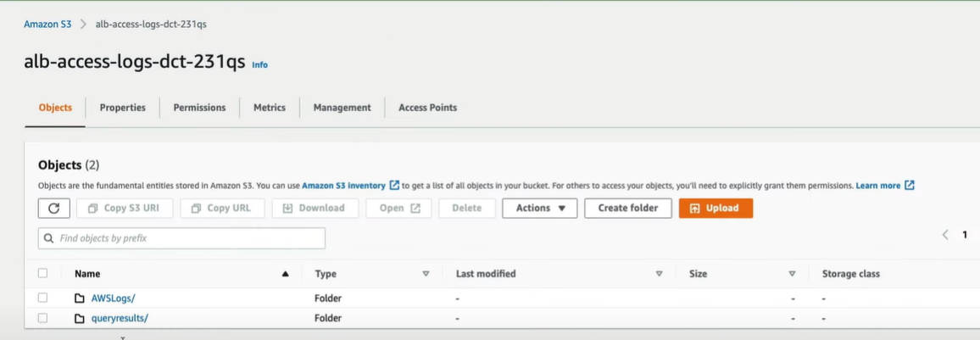Check the box for the queryresults/ row
The width and height of the screenshot is (980, 340).
click(x=42, y=318)
